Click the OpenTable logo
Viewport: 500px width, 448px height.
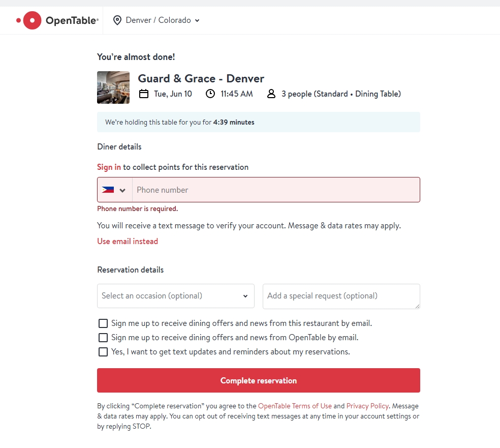point(57,20)
